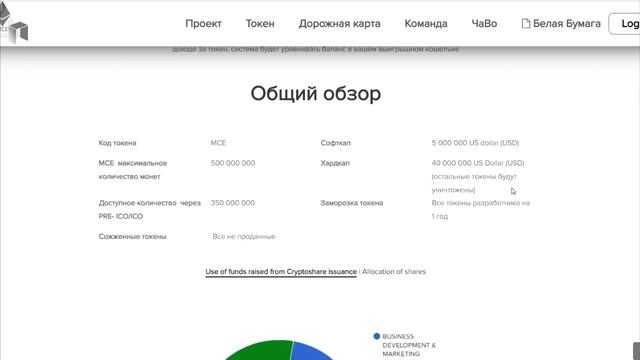Switch to Allocation of shares tab
This screenshot has height=360, width=640.
click(x=394, y=271)
